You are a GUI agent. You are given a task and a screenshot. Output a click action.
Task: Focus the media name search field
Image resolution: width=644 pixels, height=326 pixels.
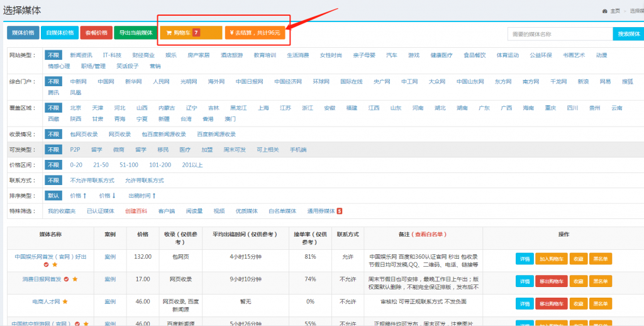(x=560, y=34)
